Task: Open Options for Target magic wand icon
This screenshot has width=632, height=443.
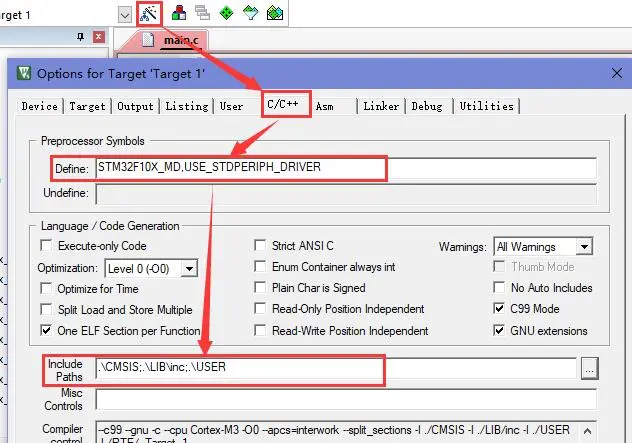Action: 148,14
